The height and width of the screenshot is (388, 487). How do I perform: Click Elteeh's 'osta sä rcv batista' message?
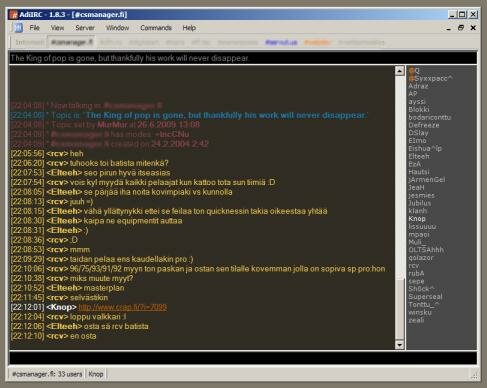coord(80,326)
